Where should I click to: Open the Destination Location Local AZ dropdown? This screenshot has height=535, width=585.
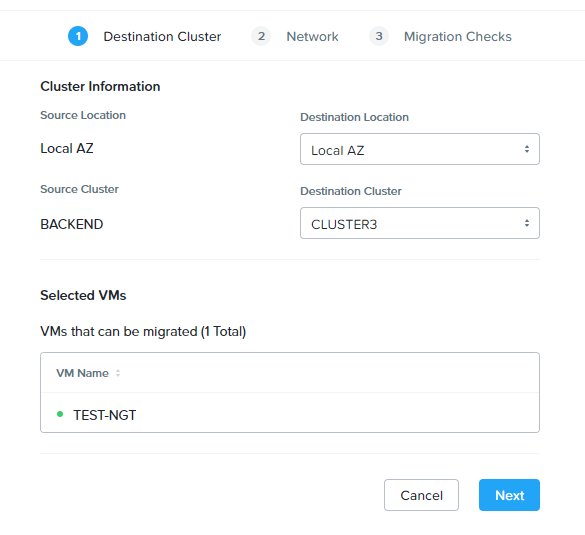click(x=420, y=149)
